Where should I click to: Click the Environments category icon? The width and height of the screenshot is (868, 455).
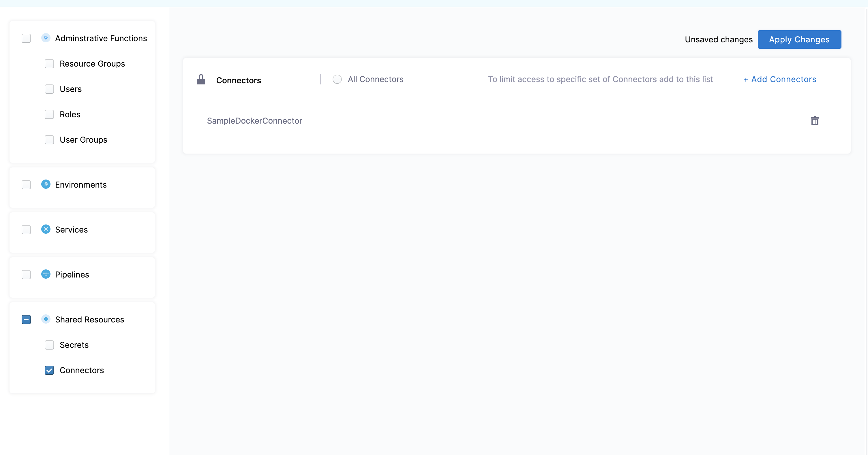[46, 184]
